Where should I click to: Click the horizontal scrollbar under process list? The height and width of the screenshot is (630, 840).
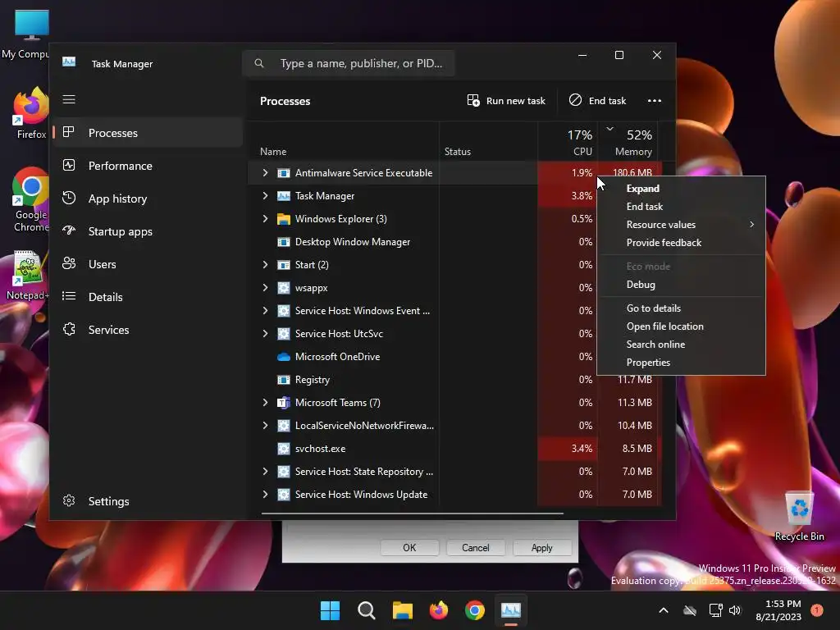pyautogui.click(x=413, y=514)
